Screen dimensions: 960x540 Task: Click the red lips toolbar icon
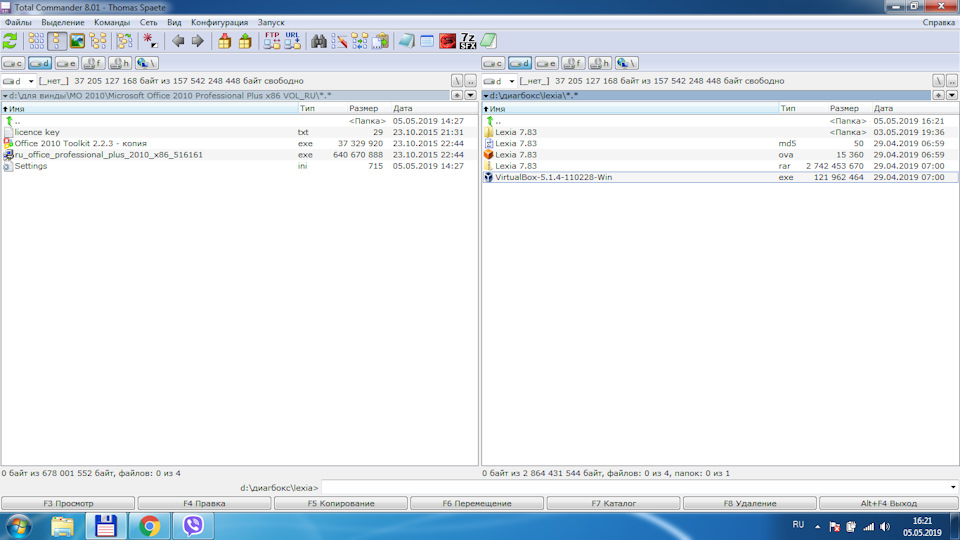coord(448,41)
